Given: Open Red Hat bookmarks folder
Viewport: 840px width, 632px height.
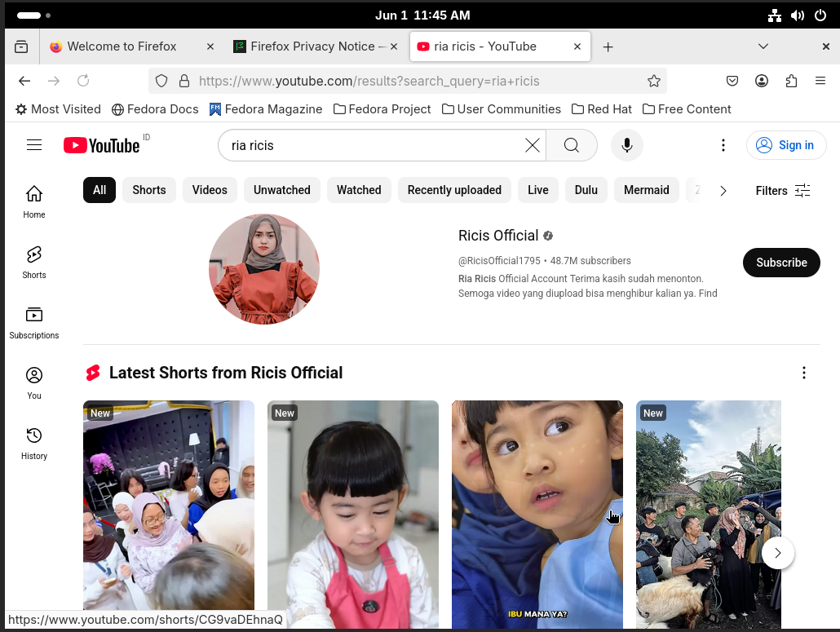Looking at the screenshot, I should 602,109.
